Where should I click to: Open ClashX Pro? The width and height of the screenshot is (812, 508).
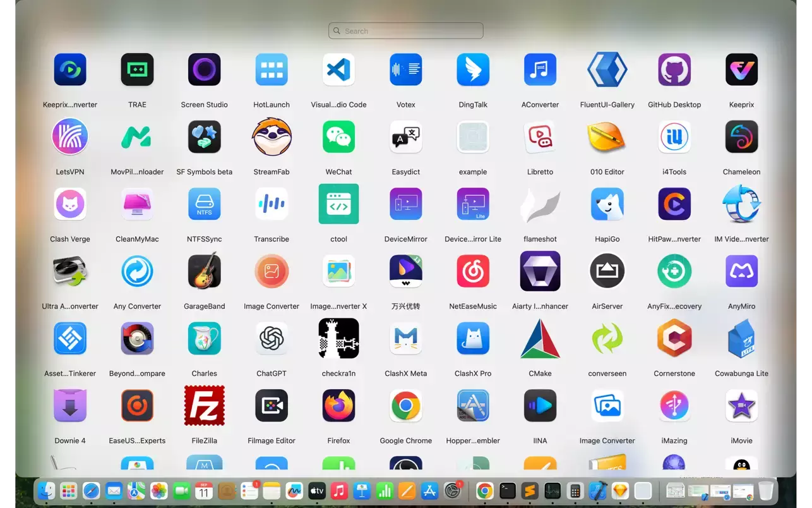pos(473,339)
